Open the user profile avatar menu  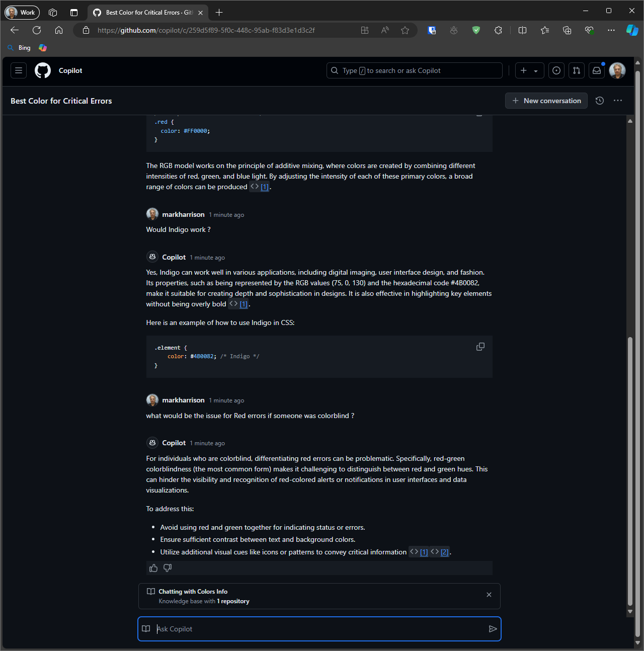617,70
